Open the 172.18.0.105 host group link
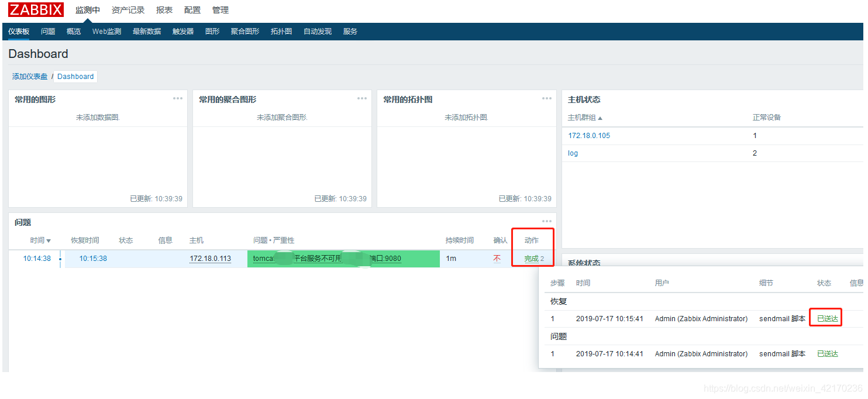This screenshot has height=399, width=868. click(589, 136)
